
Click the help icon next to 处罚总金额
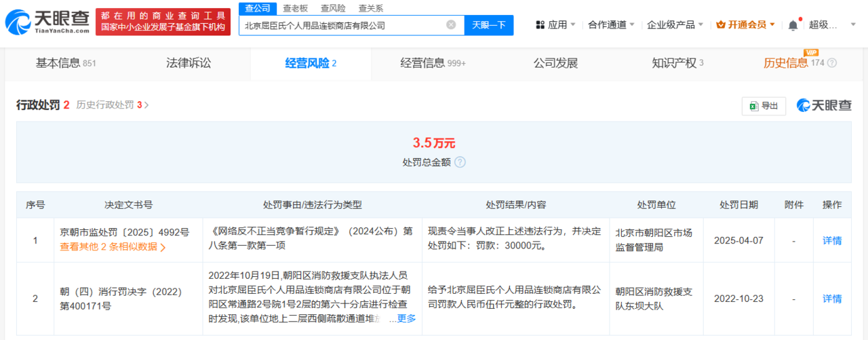(x=460, y=162)
